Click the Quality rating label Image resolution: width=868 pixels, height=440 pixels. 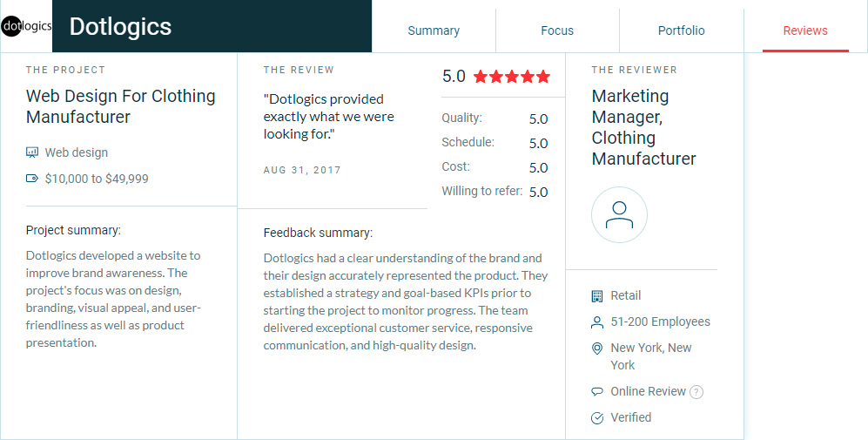coord(461,118)
